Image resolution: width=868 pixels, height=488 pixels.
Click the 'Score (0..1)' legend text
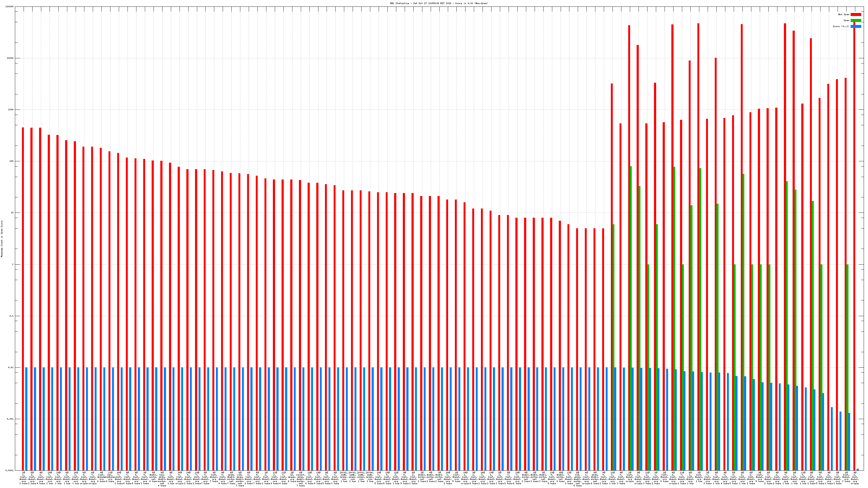(841, 26)
